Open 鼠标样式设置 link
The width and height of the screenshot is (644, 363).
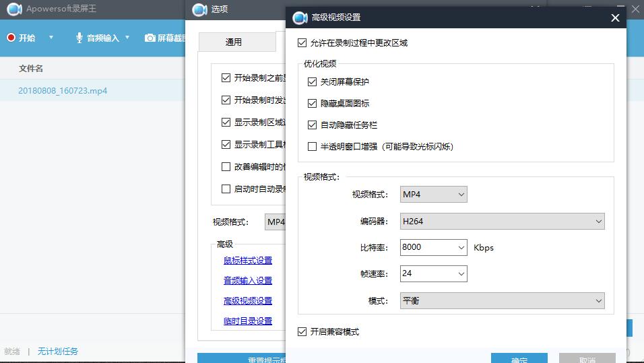[x=248, y=261]
